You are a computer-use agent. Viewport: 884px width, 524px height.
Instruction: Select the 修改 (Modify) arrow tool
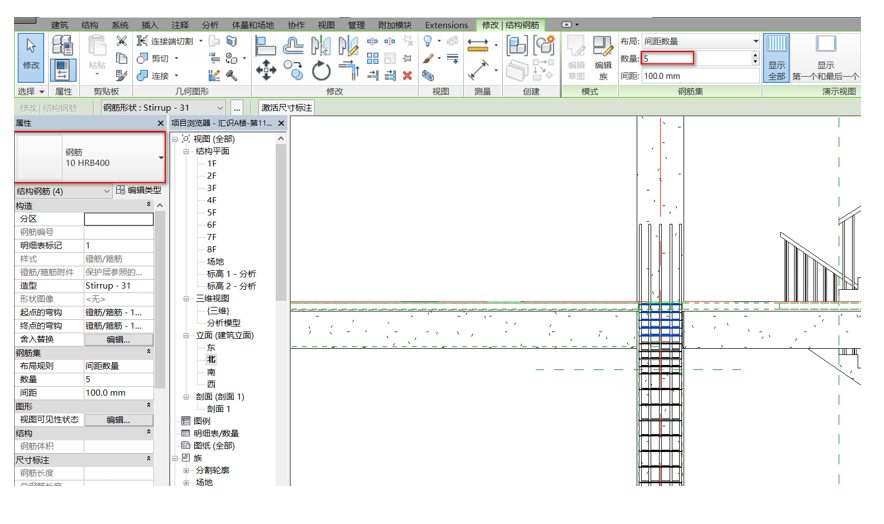point(31,55)
